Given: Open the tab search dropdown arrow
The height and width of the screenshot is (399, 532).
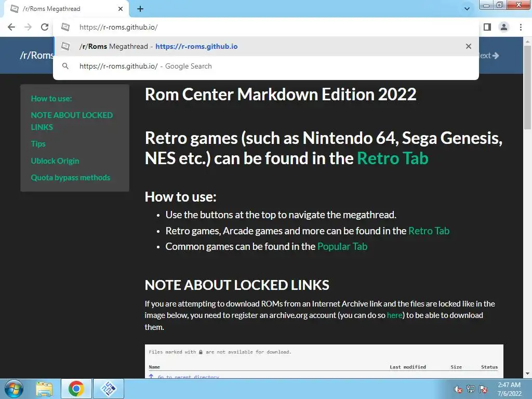Looking at the screenshot, I should pos(467,9).
